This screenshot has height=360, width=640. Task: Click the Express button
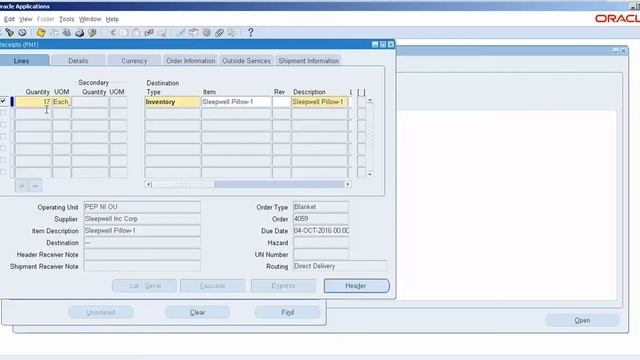tap(283, 286)
